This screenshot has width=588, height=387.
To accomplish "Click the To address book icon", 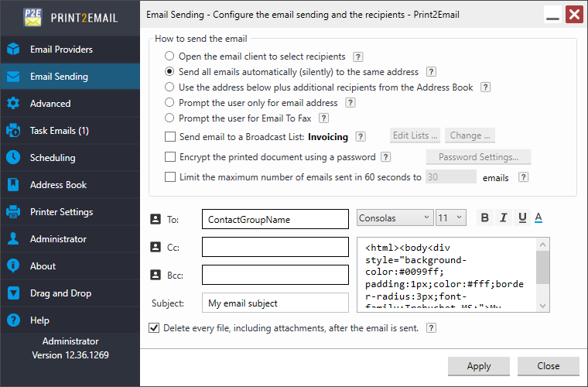I will coord(155,220).
